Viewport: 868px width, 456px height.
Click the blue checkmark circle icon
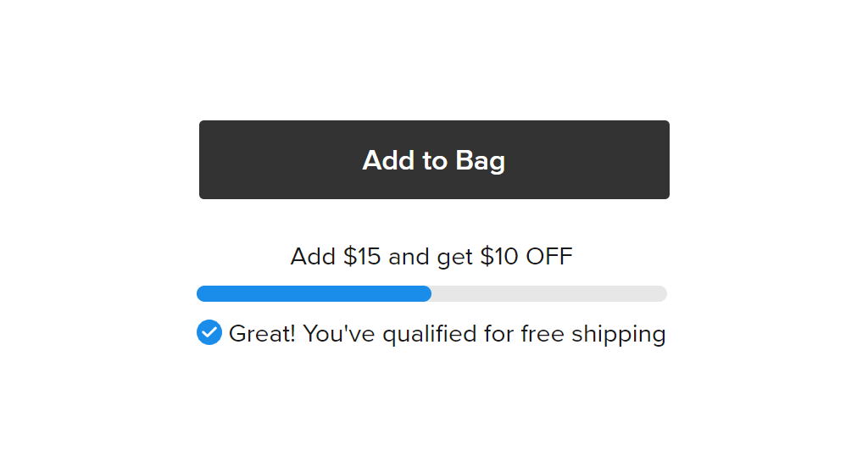(x=209, y=332)
